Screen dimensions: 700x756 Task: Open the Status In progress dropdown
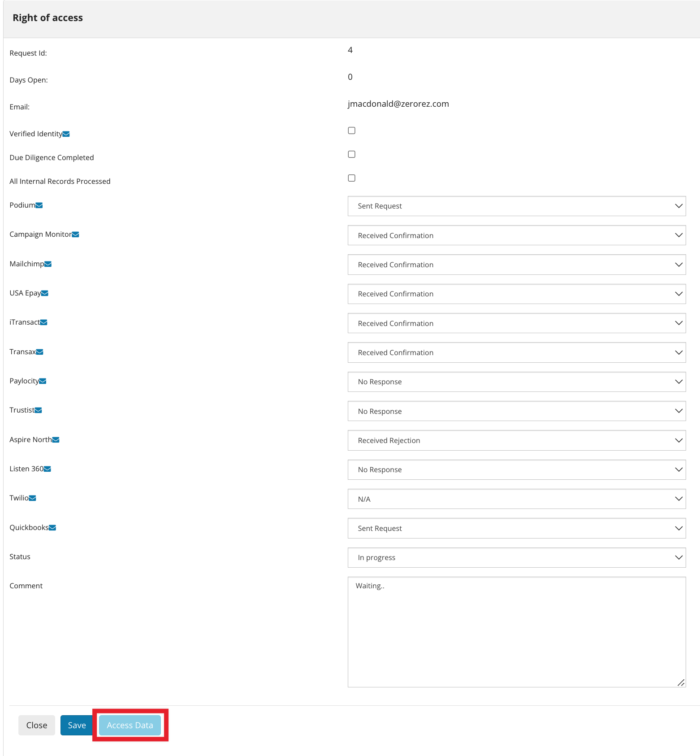pos(517,557)
